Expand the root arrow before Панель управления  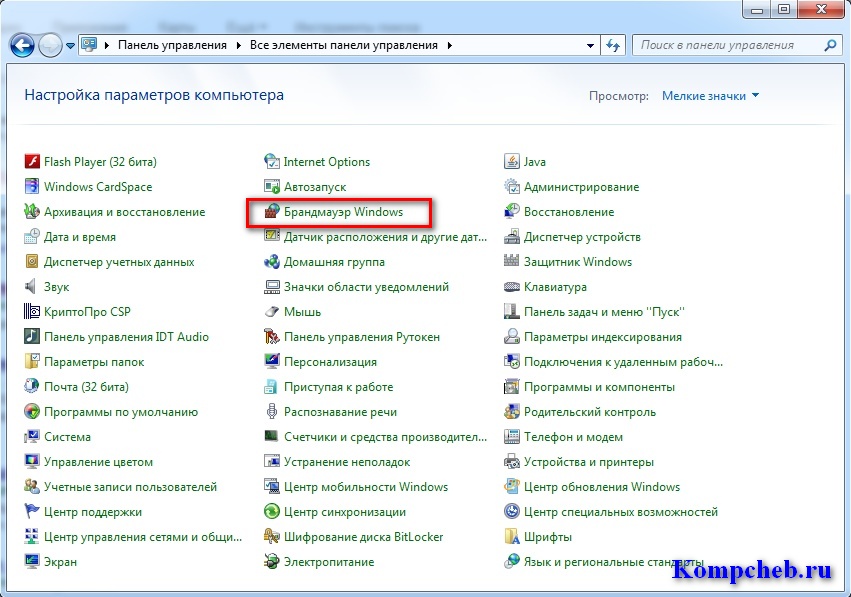click(x=107, y=46)
